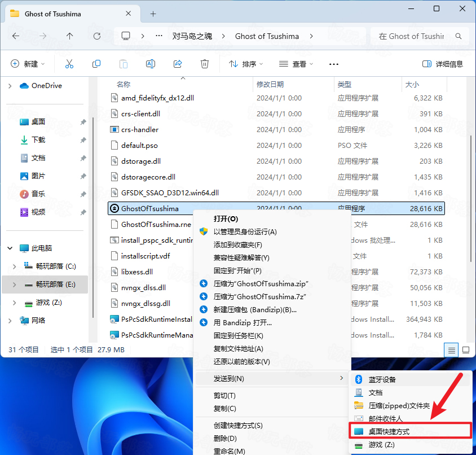The width and height of the screenshot is (476, 455).
Task: Open the 查看 view dropdown
Action: [296, 64]
